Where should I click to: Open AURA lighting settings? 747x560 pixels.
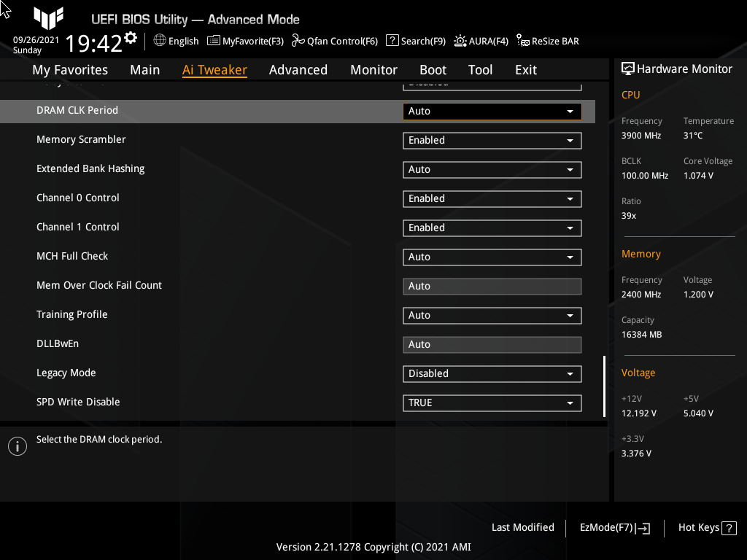coord(481,42)
